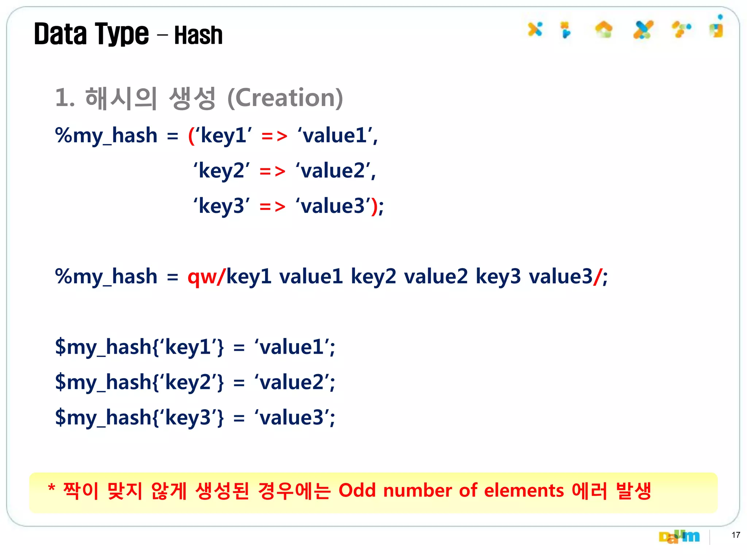747x560 pixels.
Task: Click the orange house-shaped icon
Action: tap(604, 29)
